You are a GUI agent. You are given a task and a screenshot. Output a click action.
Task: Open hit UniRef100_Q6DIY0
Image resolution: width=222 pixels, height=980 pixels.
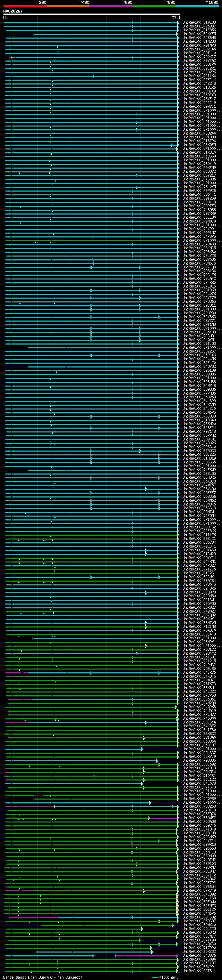[x=199, y=64]
